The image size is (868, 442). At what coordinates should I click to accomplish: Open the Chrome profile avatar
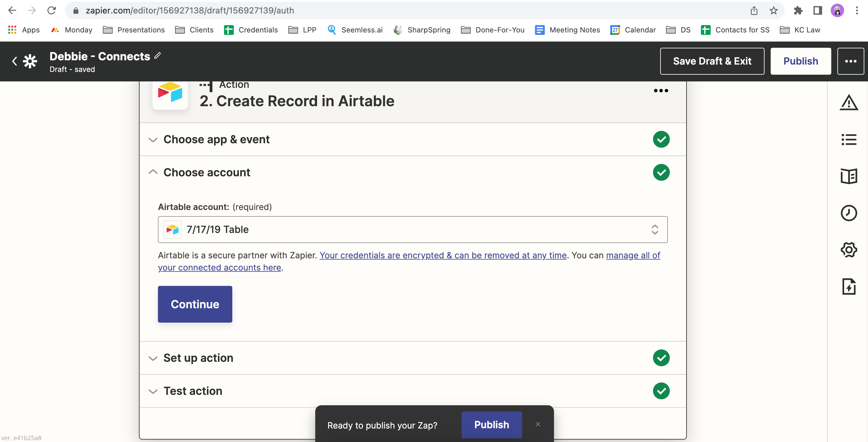click(x=837, y=10)
